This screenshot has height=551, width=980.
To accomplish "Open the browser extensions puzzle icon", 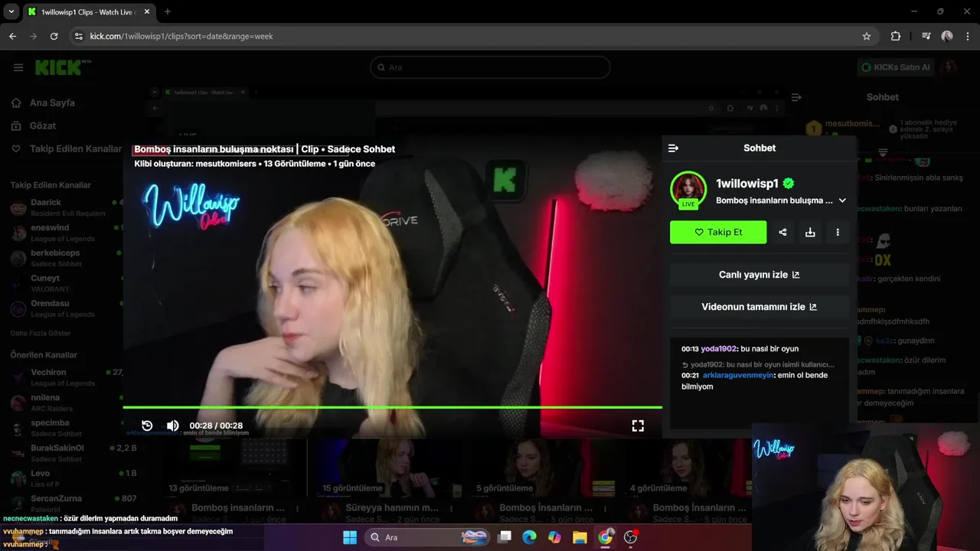I will [x=896, y=36].
